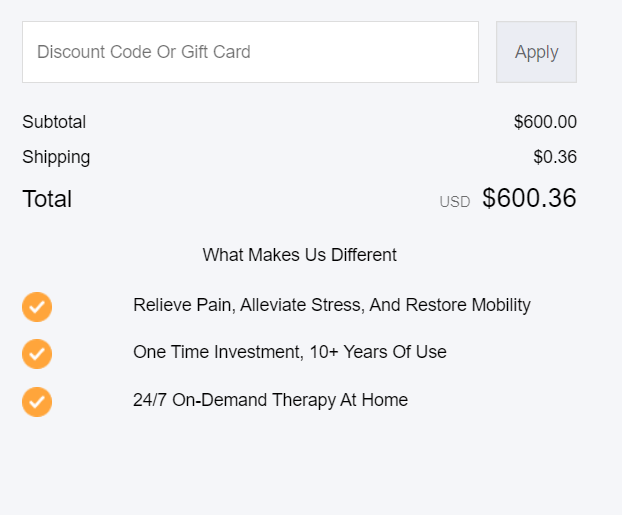Click the Relieve Pain, Alleviate Stress text
This screenshot has height=515, width=622.
(x=332, y=305)
